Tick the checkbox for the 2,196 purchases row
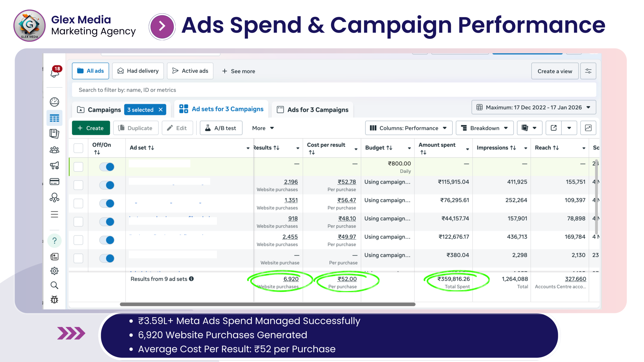This screenshot has height=362, width=644. (78, 185)
